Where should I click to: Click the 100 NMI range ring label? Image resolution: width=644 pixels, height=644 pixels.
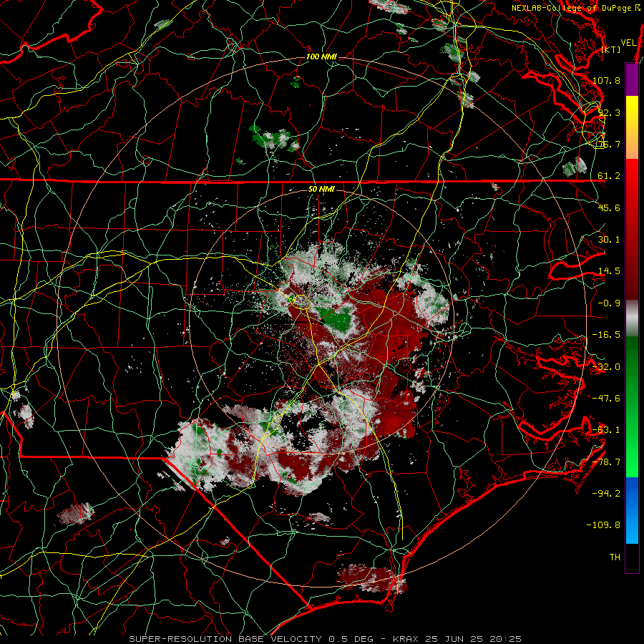point(321,57)
